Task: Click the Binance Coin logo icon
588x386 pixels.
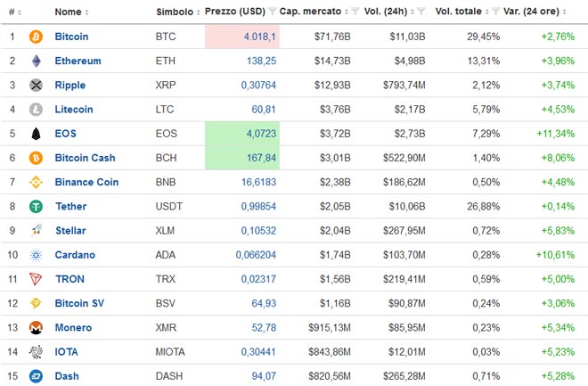Action: point(37,182)
